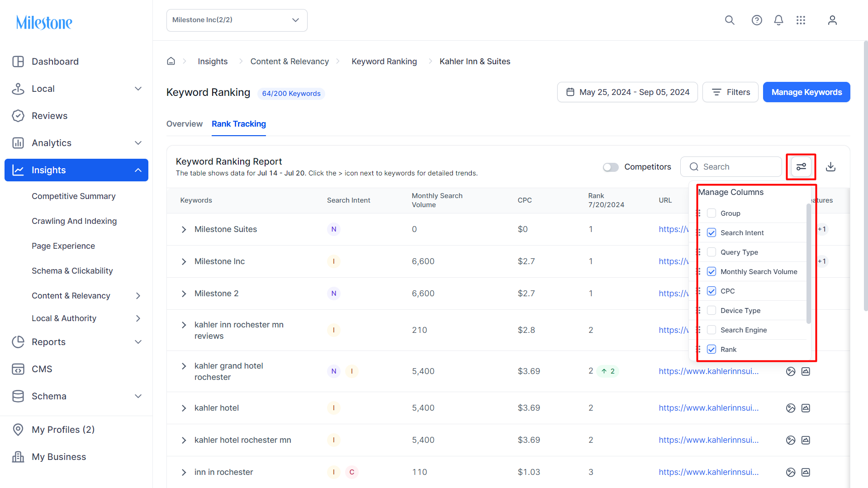
Task: Check the Device Type column checkbox
Action: click(x=711, y=310)
